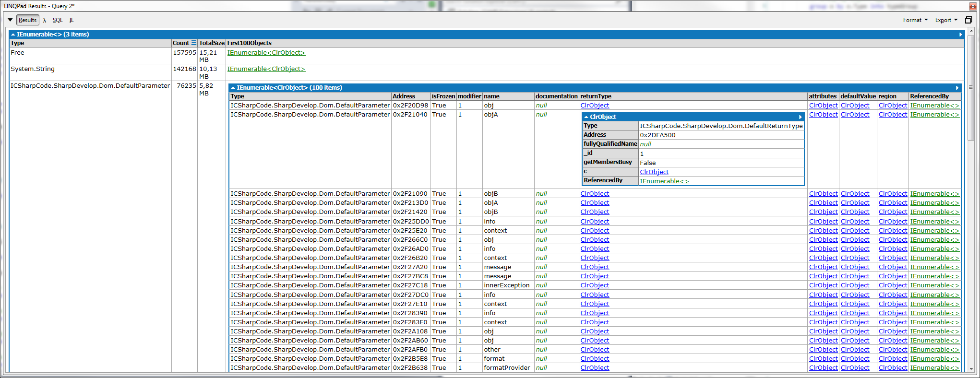
Task: Open defaultValue ClrObject link in the objA row 0x2F21040
Action: [x=855, y=115]
